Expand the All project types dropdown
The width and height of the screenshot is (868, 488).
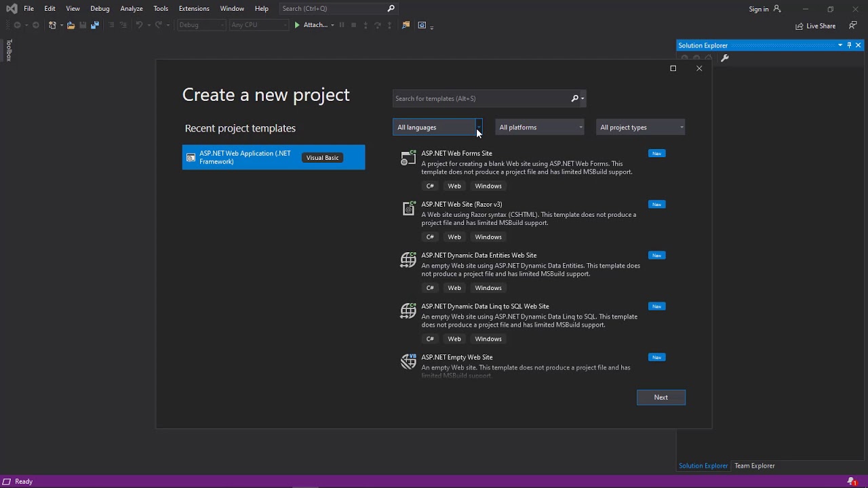(640, 127)
